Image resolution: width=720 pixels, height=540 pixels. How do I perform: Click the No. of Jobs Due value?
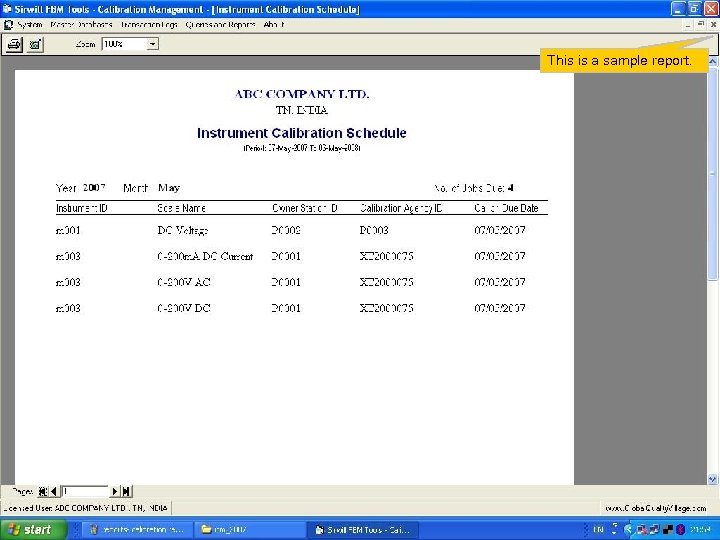(x=511, y=188)
